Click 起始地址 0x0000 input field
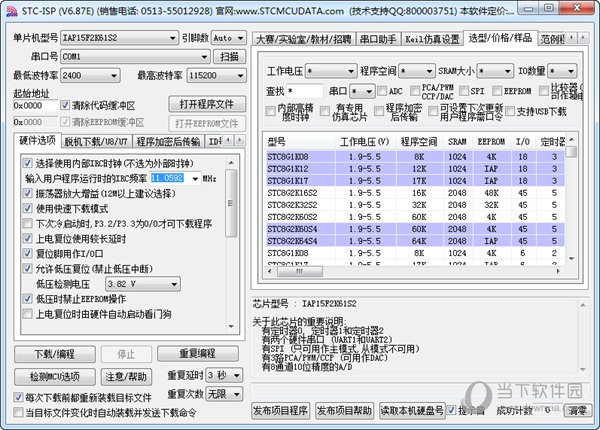The height and width of the screenshot is (430, 600). (35, 105)
